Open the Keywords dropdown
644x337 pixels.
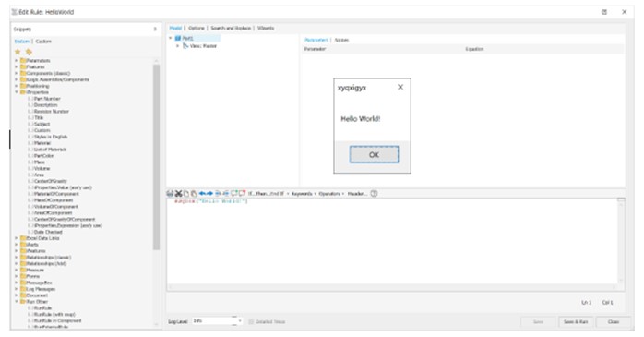pos(304,194)
